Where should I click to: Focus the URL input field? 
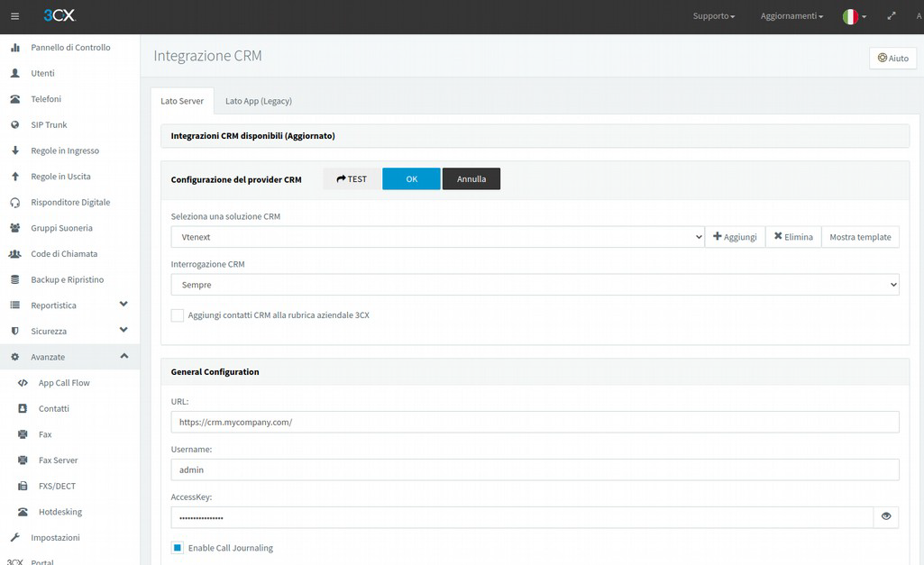click(535, 422)
